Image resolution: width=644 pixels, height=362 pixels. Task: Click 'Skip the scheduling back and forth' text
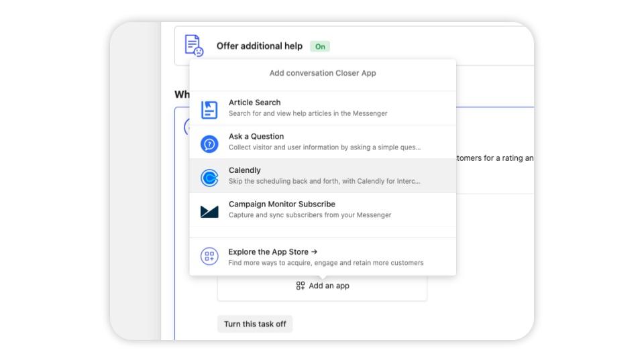tap(325, 181)
